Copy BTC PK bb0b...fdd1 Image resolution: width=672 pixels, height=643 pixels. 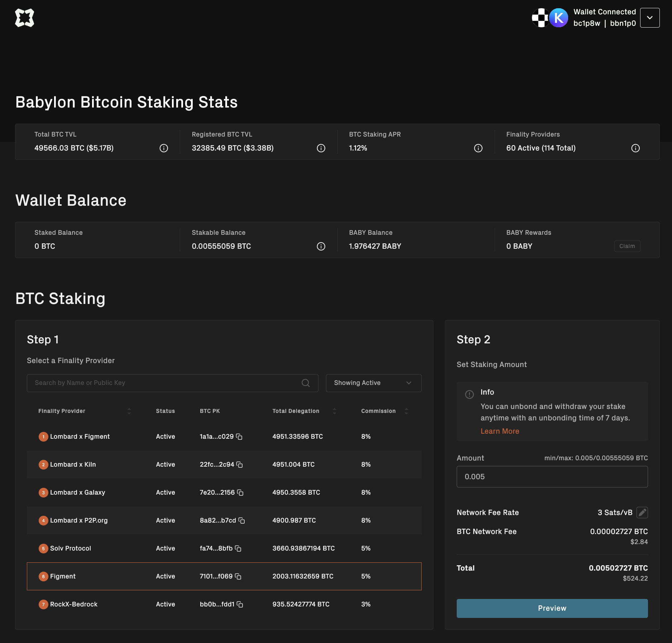(240, 604)
